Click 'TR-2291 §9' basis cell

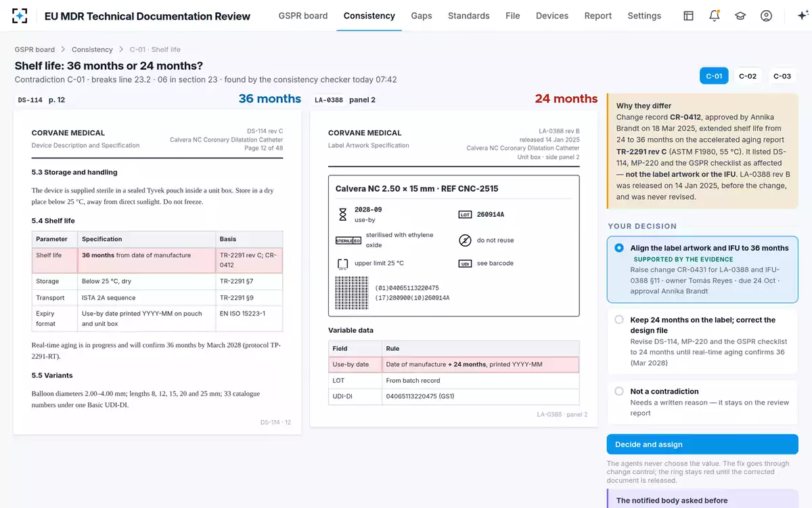click(x=250, y=298)
